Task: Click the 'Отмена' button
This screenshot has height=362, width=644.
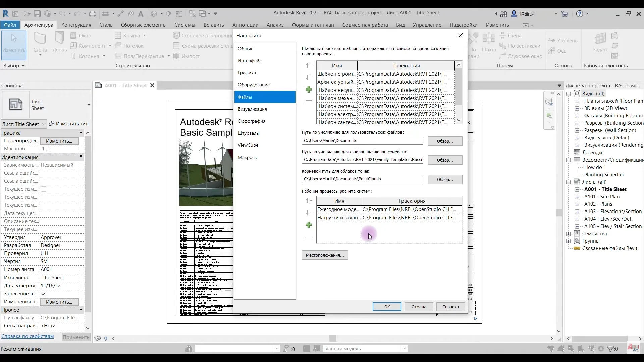Action: coord(419,307)
